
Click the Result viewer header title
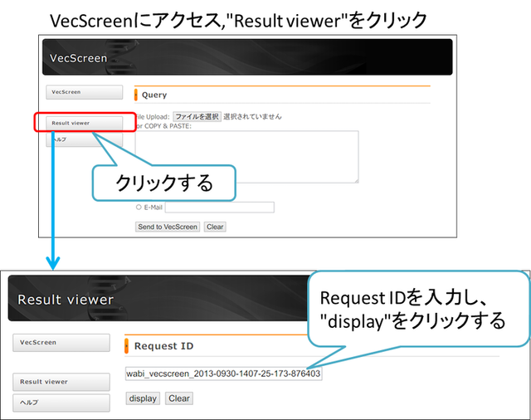(x=66, y=300)
